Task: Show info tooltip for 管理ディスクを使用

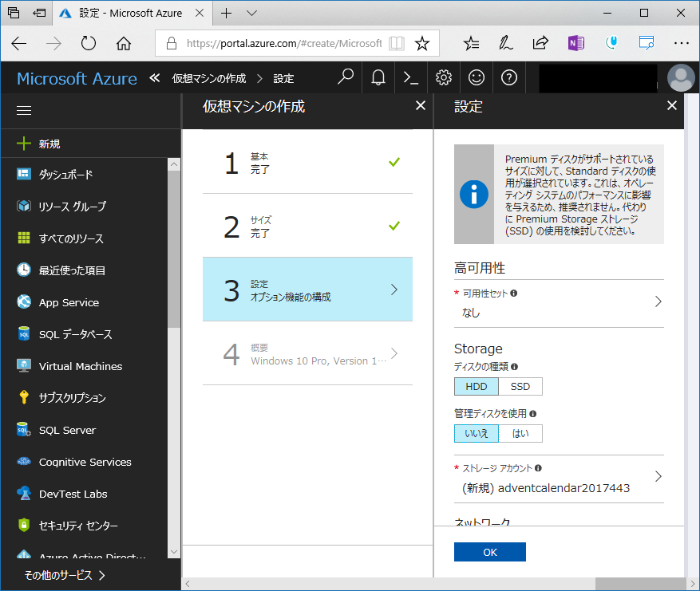Action: 532,414
